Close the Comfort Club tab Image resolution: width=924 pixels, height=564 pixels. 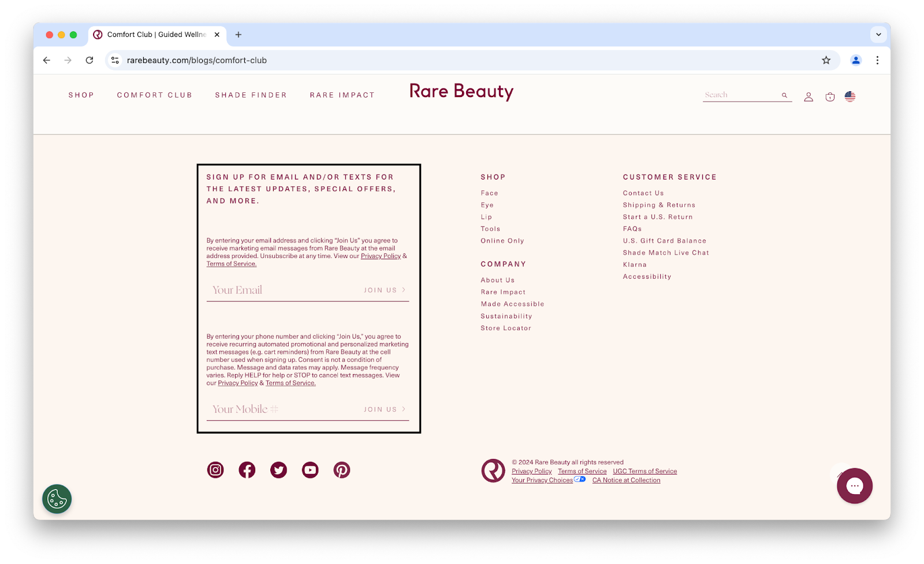217,35
